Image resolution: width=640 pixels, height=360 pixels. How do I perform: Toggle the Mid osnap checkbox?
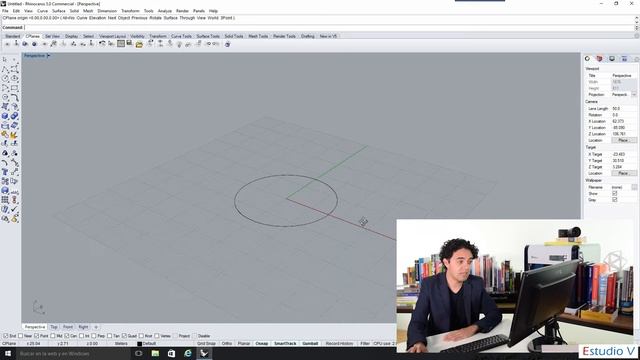(x=53, y=336)
